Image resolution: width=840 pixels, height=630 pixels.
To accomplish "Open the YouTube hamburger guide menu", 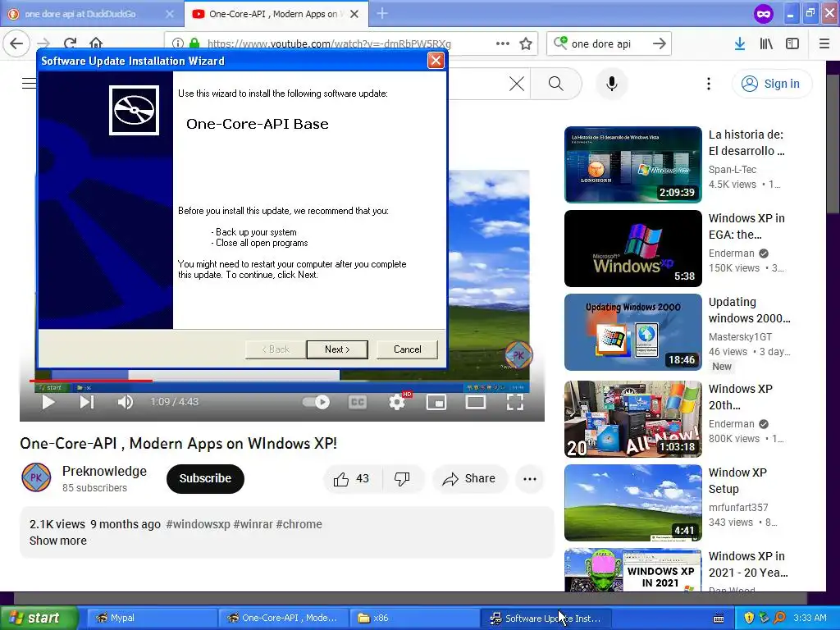I will point(30,84).
